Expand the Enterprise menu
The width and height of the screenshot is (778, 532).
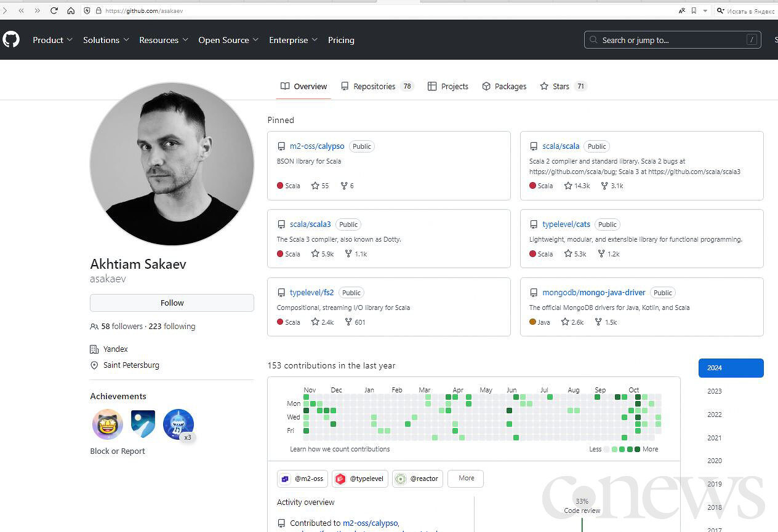tap(294, 40)
